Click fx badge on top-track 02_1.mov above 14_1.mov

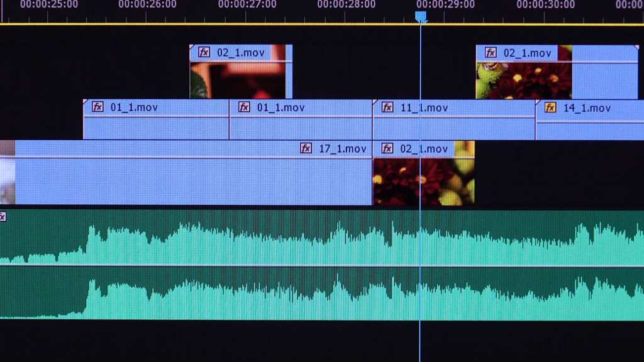coord(491,53)
